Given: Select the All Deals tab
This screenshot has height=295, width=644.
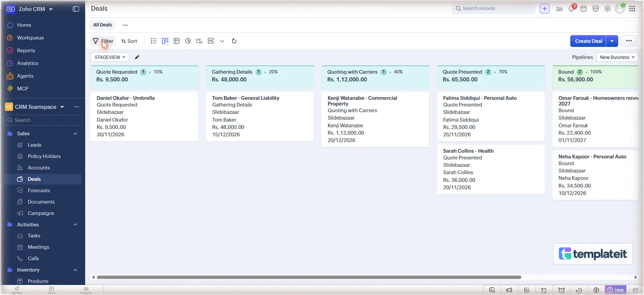Looking at the screenshot, I should pos(103,25).
